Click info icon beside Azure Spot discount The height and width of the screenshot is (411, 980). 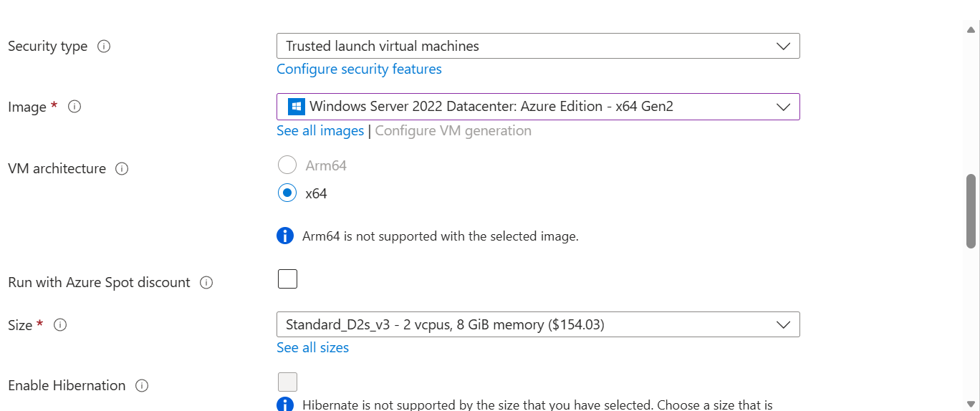pyautogui.click(x=206, y=283)
